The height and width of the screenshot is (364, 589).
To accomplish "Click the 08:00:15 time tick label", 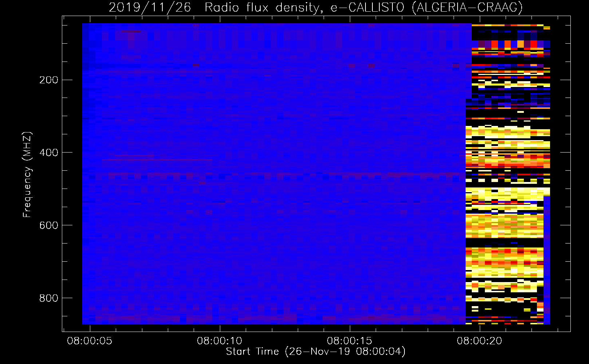I will pos(349,341).
